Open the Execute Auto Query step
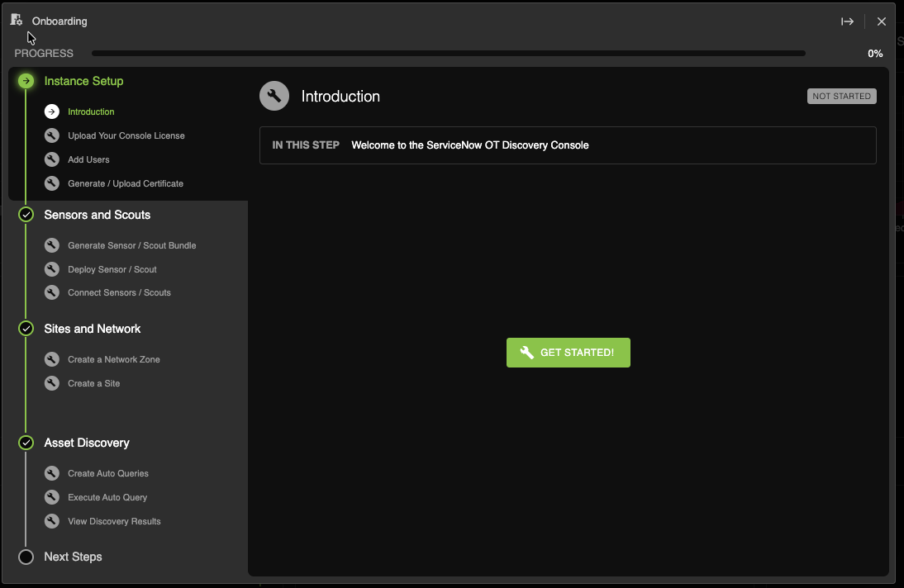This screenshot has width=904, height=588. click(107, 497)
